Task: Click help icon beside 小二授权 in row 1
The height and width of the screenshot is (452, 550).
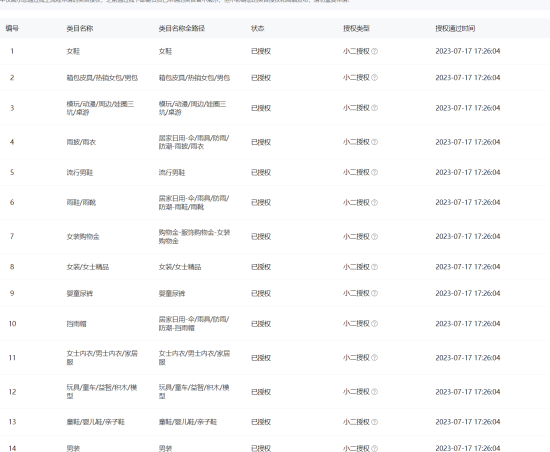Action: click(x=374, y=51)
